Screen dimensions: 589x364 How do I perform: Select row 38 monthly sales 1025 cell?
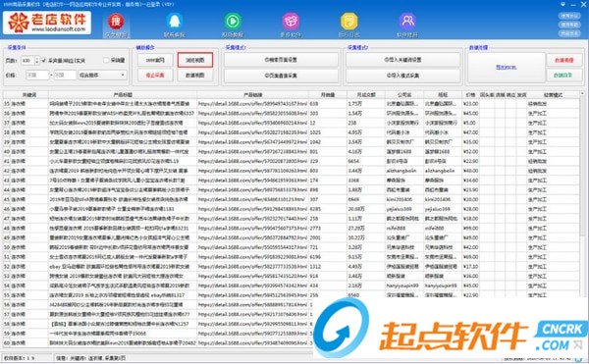pyautogui.click(x=328, y=132)
